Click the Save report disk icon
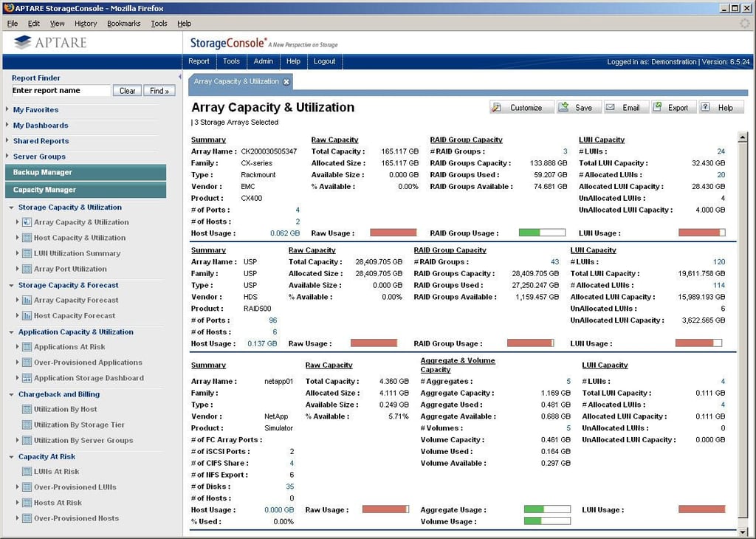The height and width of the screenshot is (539, 756). 563,107
